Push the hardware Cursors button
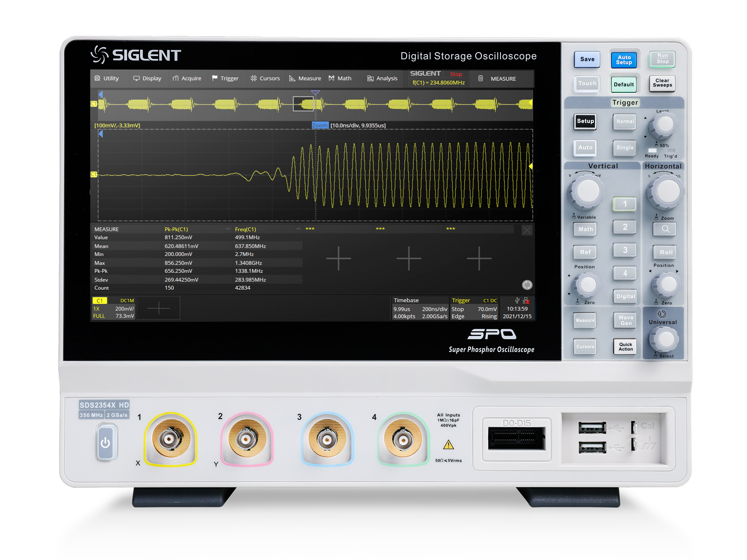The height and width of the screenshot is (560, 747). point(585,347)
